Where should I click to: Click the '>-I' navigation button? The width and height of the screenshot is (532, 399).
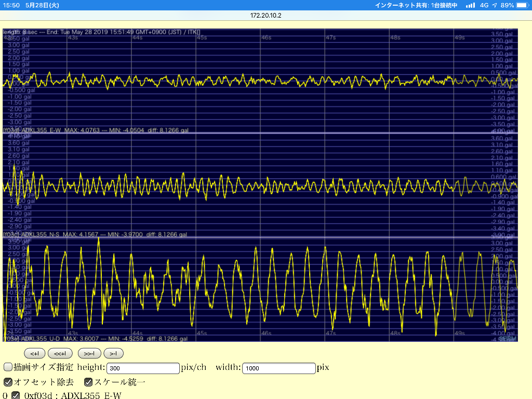point(113,353)
